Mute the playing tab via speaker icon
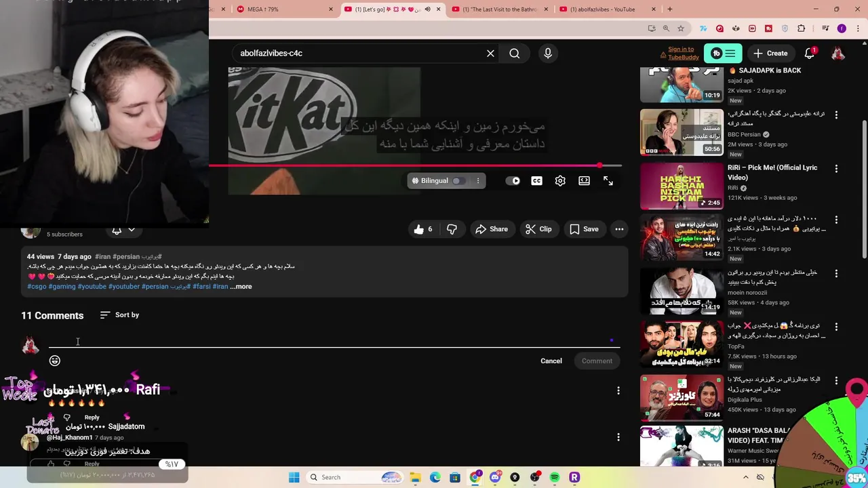Viewport: 868px width, 488px height. click(x=427, y=9)
